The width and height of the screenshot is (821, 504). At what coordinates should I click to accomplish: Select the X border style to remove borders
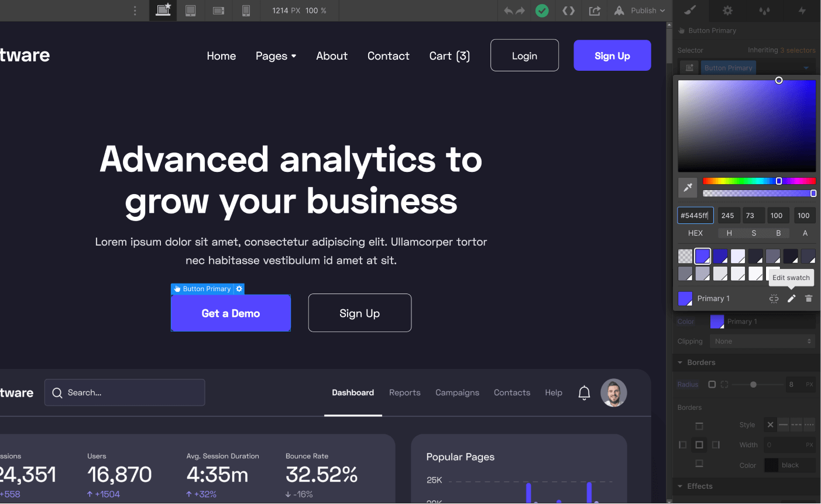pyautogui.click(x=770, y=424)
